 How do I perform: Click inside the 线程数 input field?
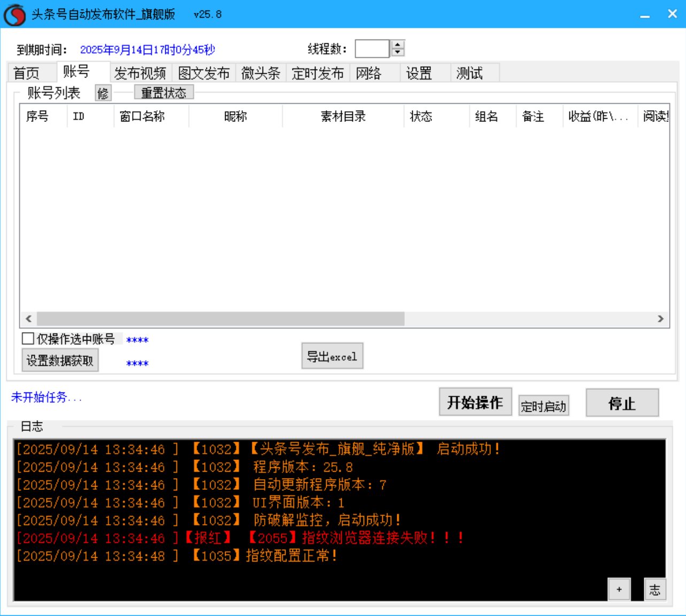coord(371,48)
